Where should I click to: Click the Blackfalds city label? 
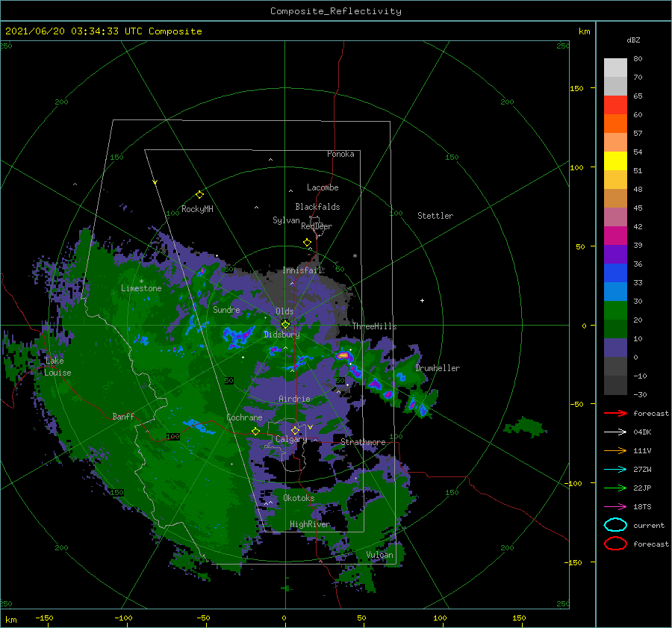317,207
